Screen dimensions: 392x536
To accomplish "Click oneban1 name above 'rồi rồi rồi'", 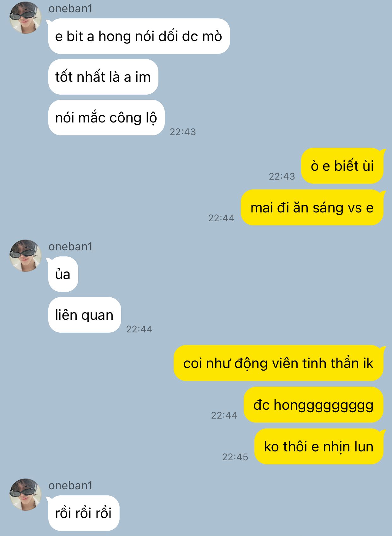I will (x=71, y=485).
